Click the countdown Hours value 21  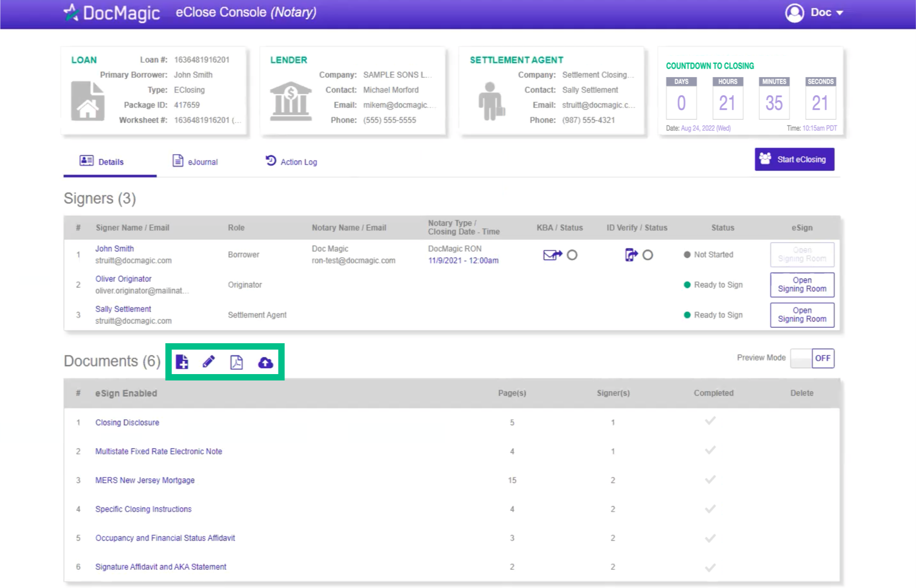coord(727,103)
